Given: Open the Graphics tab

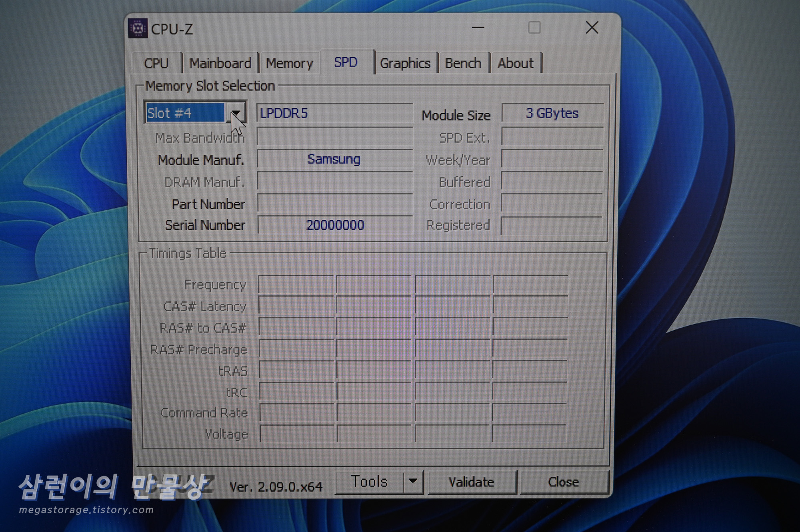Looking at the screenshot, I should 405,63.
